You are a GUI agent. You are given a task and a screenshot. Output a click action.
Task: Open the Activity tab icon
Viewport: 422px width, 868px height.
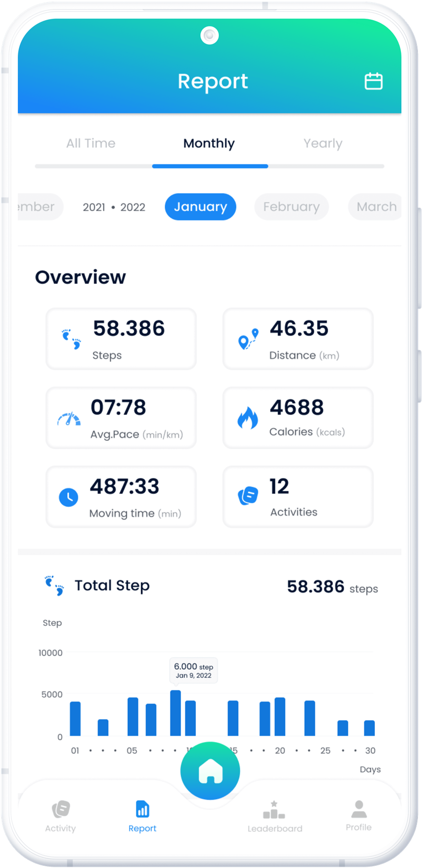61,809
